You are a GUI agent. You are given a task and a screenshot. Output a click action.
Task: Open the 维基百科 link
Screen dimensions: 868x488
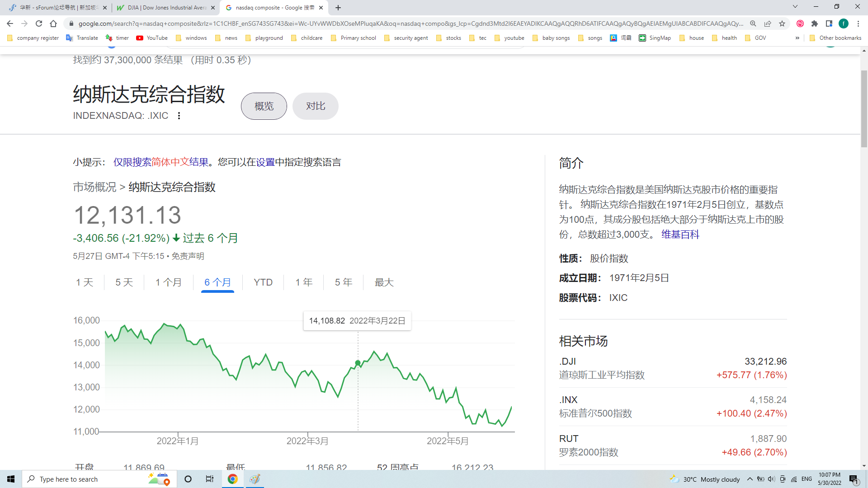pyautogui.click(x=680, y=235)
